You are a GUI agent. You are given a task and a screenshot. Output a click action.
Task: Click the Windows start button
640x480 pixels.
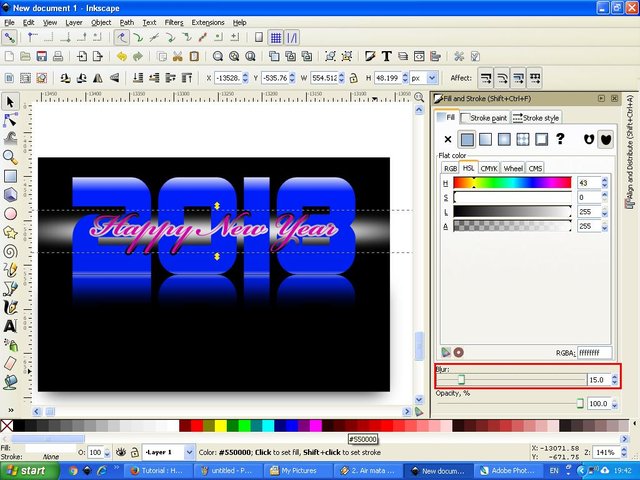point(29,471)
